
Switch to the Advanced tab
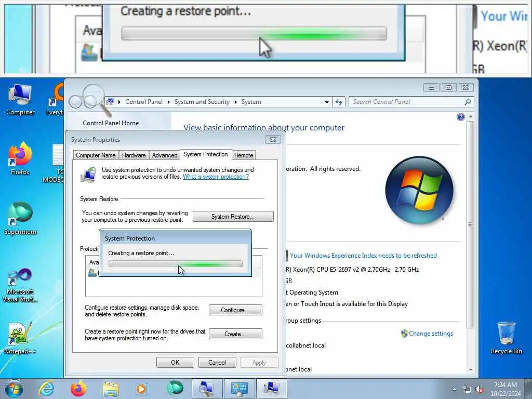pos(165,155)
